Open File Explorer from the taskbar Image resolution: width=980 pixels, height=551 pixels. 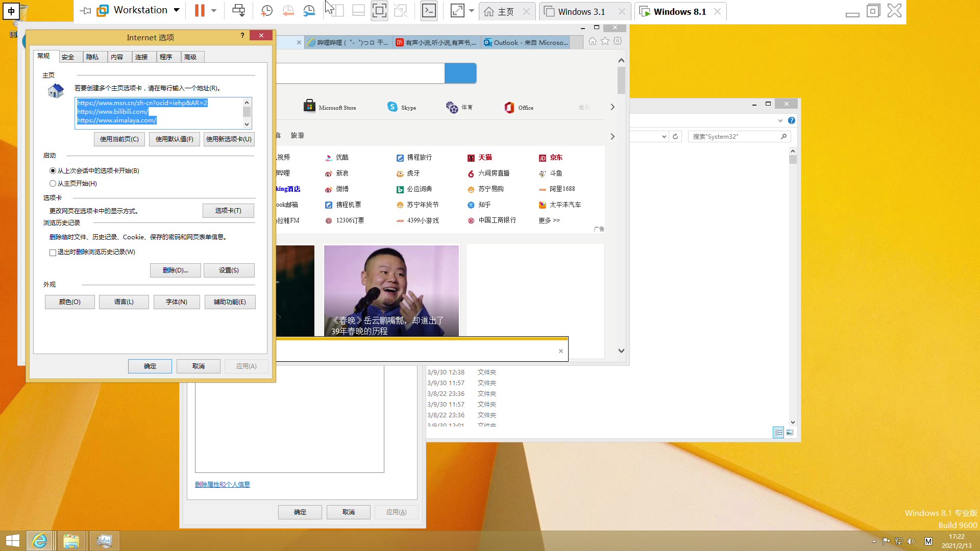(x=71, y=541)
